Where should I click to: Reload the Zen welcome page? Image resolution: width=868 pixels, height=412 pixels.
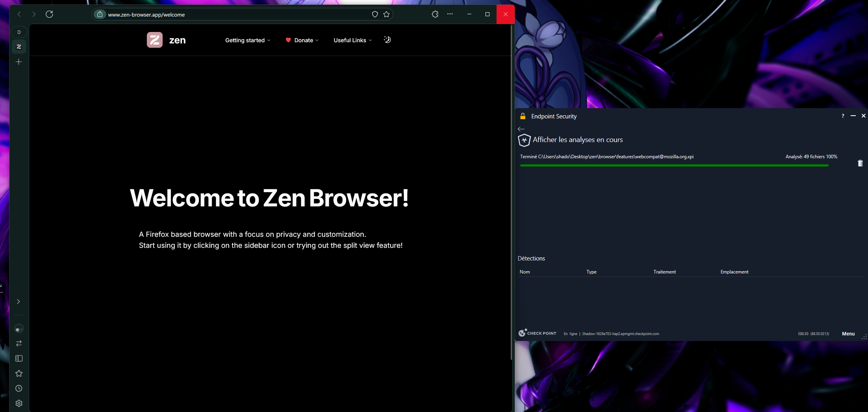(x=49, y=14)
